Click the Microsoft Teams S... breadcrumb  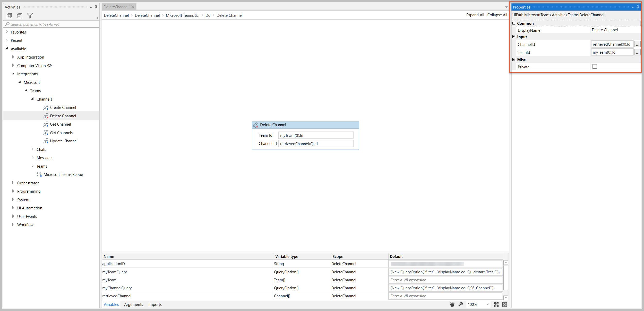tap(183, 15)
